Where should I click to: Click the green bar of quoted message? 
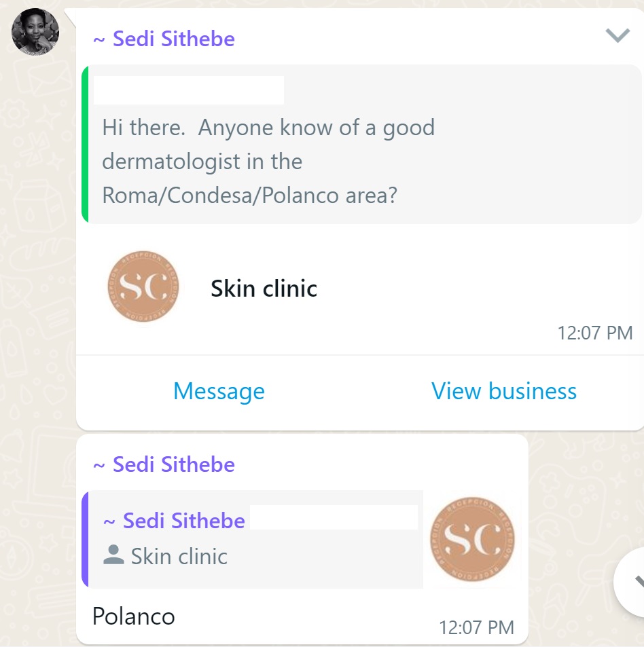[x=85, y=144]
